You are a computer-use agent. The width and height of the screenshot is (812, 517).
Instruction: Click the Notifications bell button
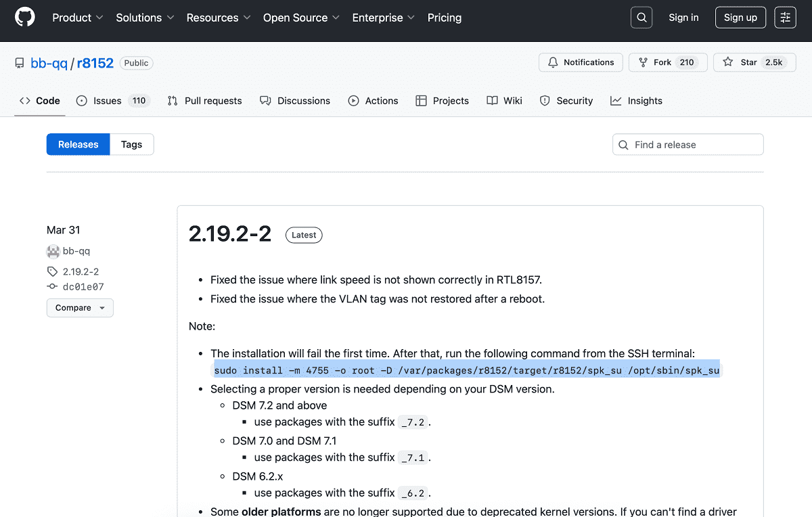(x=581, y=62)
